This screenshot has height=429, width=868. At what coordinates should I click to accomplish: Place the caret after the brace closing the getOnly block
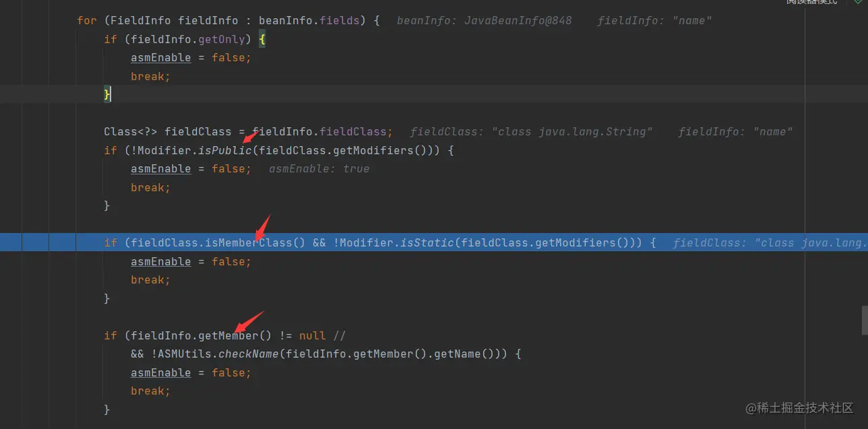point(111,94)
